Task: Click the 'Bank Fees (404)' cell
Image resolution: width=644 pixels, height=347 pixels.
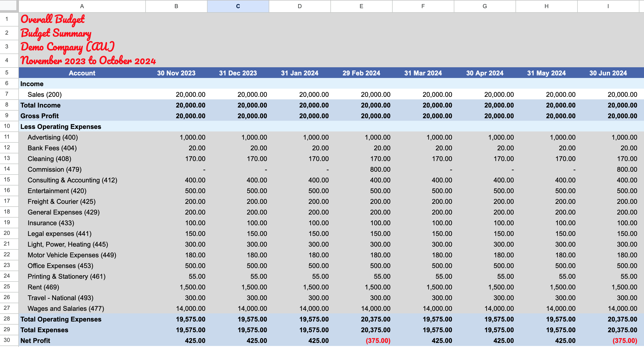Action: (x=82, y=148)
